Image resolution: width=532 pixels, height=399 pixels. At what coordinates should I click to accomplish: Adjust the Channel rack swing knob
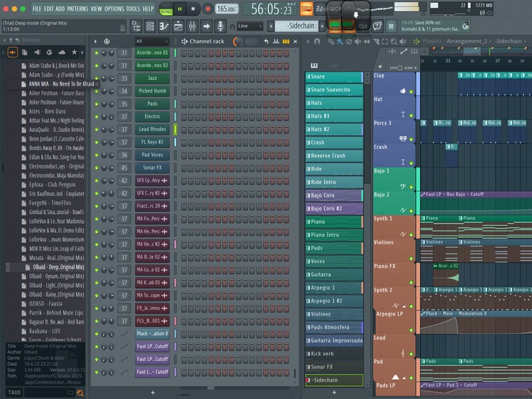(238, 41)
